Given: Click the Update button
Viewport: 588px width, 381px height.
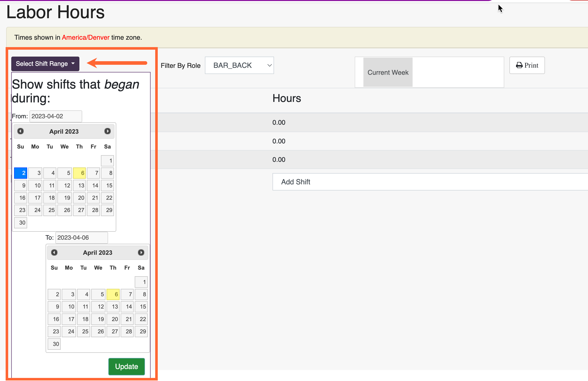Looking at the screenshot, I should pos(127,366).
